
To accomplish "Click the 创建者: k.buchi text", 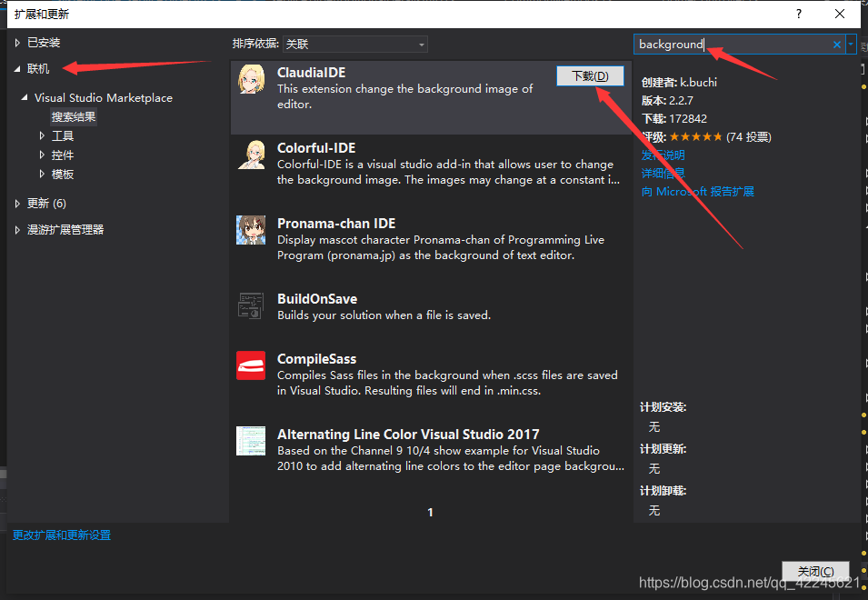I will pos(679,83).
